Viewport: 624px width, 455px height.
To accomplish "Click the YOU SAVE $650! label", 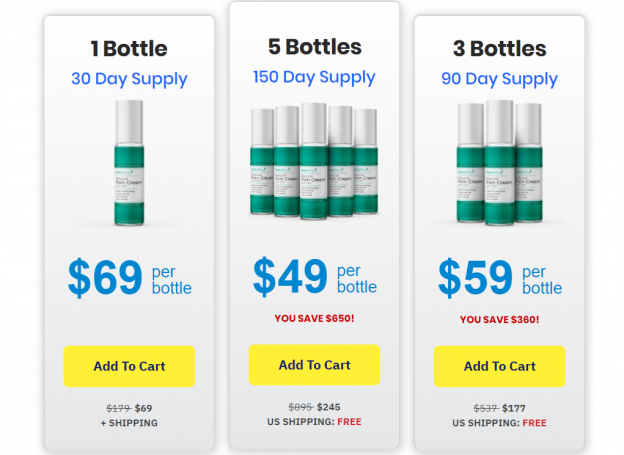I will pos(314,318).
